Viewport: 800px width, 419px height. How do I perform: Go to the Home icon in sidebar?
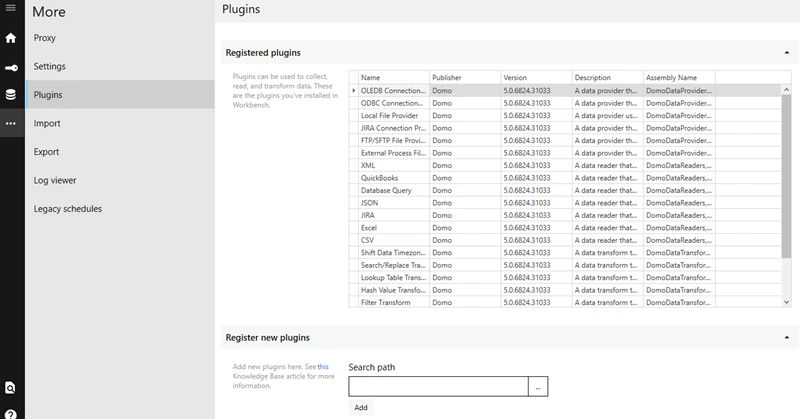tap(11, 38)
